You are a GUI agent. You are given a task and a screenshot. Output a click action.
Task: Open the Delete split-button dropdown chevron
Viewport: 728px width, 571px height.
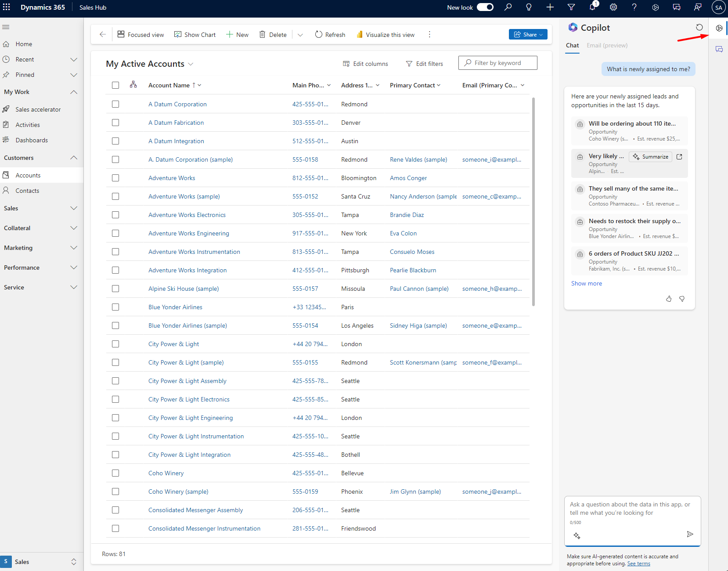click(300, 35)
